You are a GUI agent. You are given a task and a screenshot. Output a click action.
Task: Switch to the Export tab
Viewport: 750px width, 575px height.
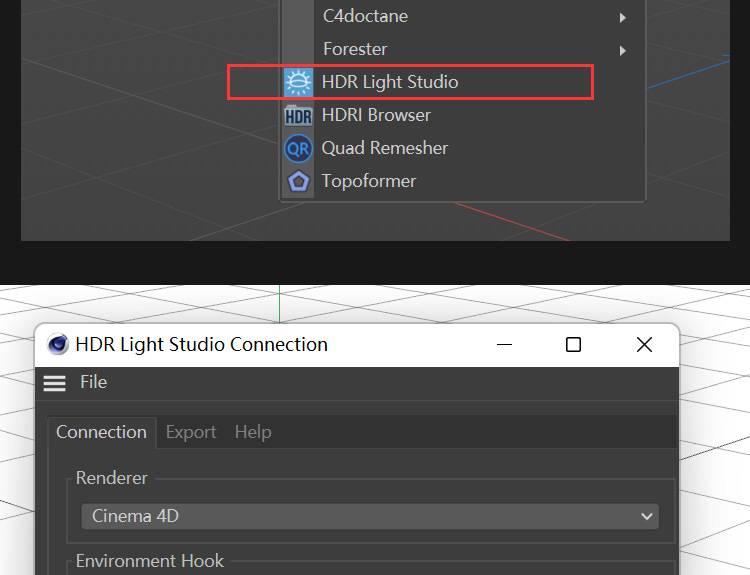(191, 432)
